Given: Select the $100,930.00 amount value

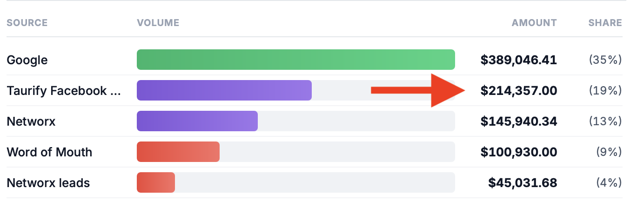Looking at the screenshot, I should coord(518,152).
